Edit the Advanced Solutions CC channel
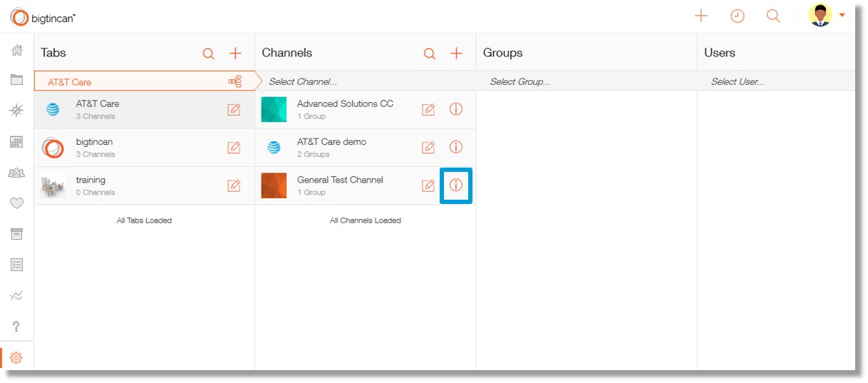 [428, 109]
